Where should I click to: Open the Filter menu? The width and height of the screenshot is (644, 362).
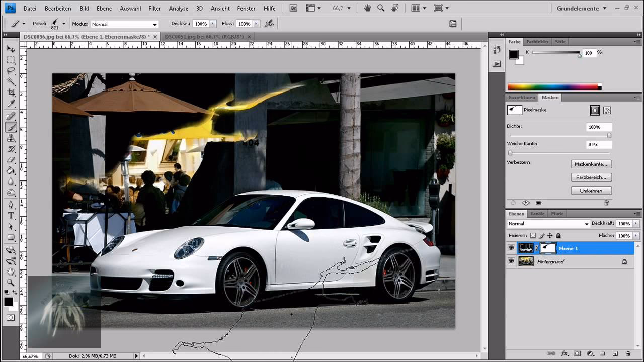[154, 8]
